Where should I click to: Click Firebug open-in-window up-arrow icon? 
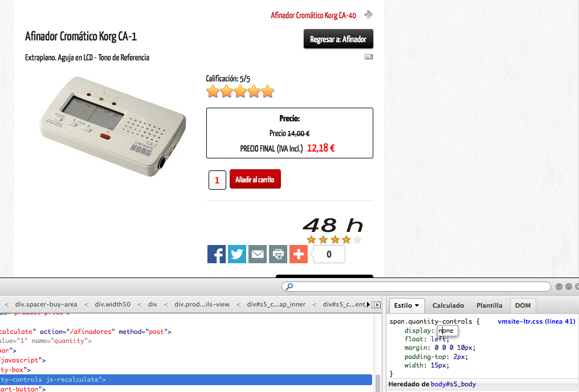(569, 287)
